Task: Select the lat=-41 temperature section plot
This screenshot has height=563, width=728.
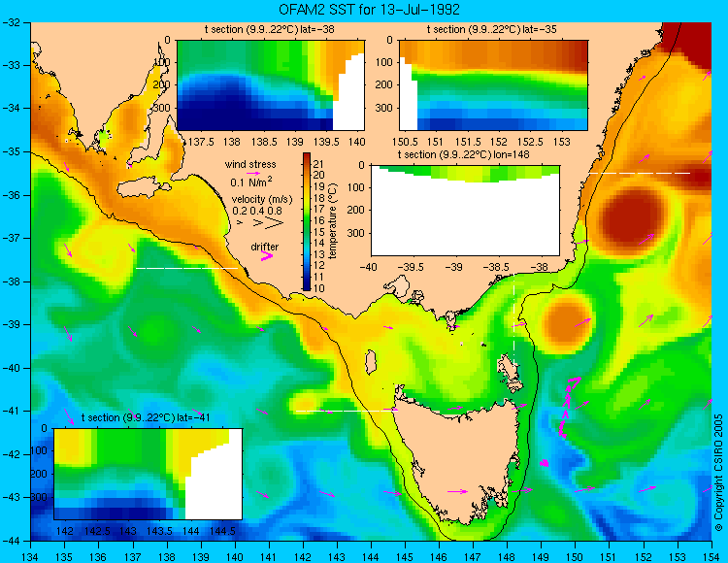Action: coord(149,474)
